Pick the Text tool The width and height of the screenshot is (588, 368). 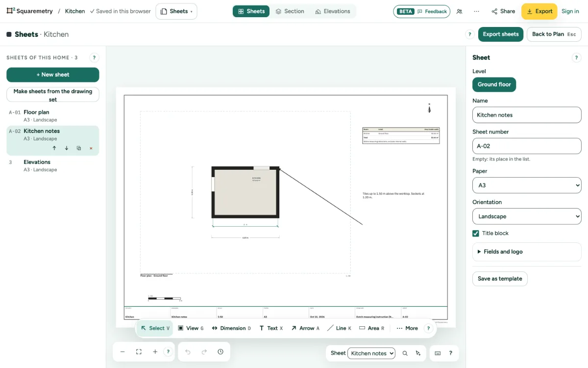click(x=271, y=328)
